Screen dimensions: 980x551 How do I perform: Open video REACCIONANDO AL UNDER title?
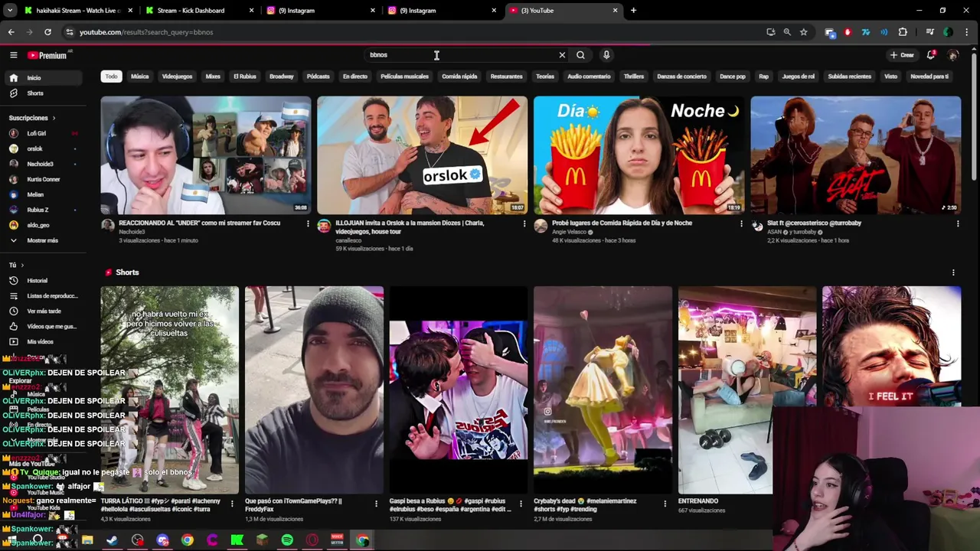[x=200, y=223]
